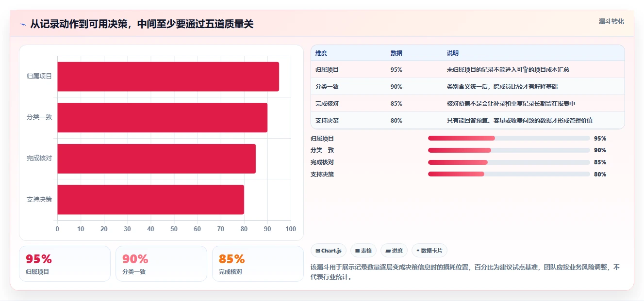The width and height of the screenshot is (644, 301).
Task: Click the 80% value beside 支持决策 progress
Action: (x=600, y=174)
